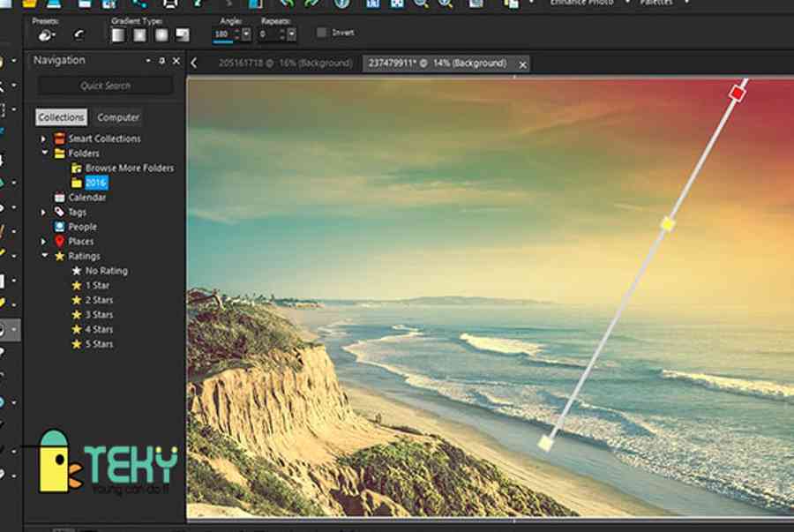794x532 pixels.
Task: Click the tab scroll-left chevron
Action: 194,64
